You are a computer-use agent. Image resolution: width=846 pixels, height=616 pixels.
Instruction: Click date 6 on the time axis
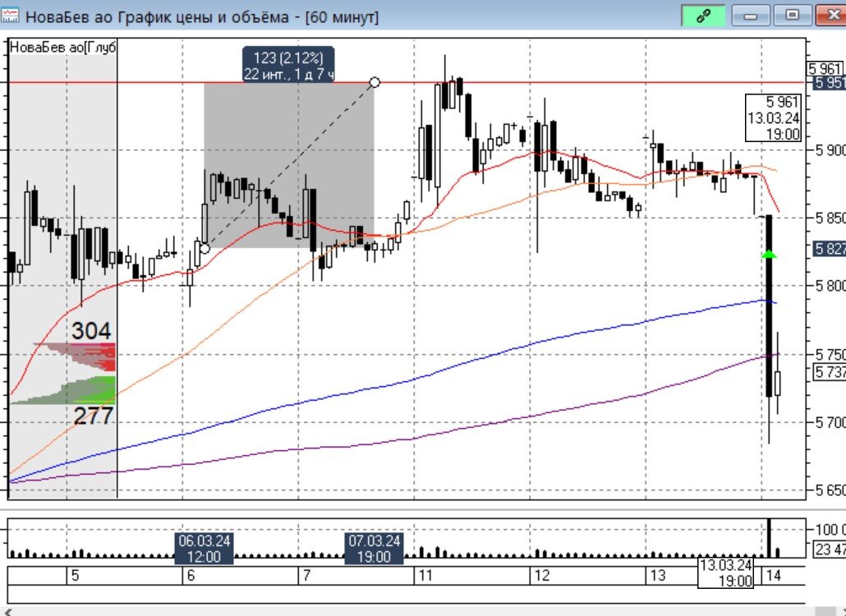(x=191, y=576)
